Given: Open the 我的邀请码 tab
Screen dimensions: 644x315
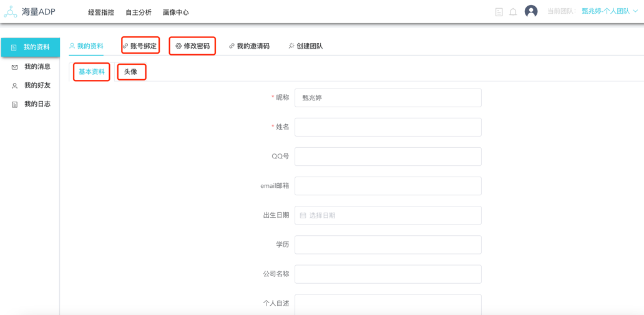Looking at the screenshot, I should click(250, 46).
